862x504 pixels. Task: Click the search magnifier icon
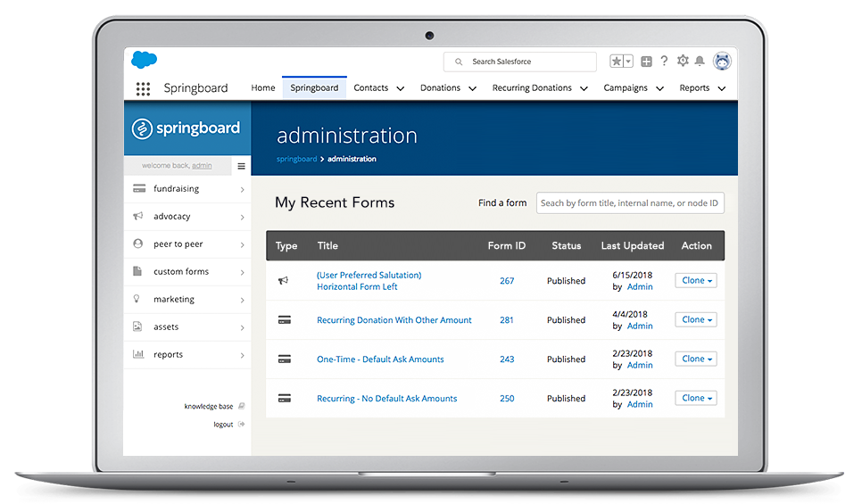459,62
